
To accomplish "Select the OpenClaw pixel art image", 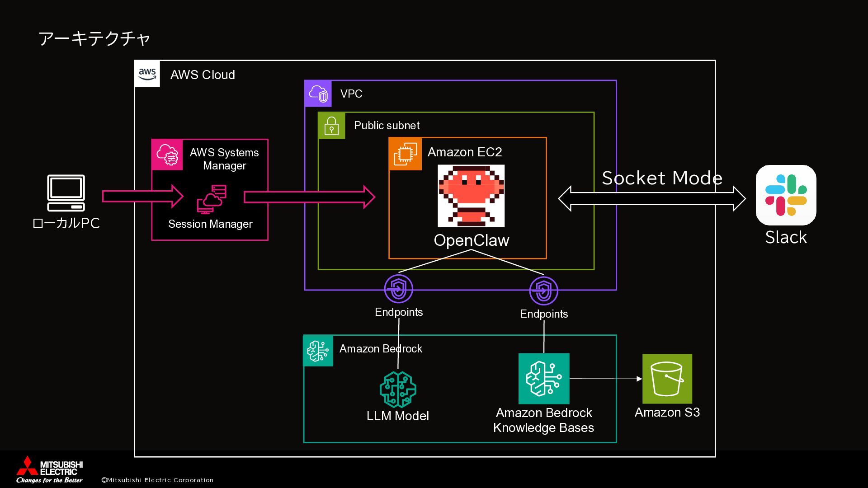I will pos(471,196).
